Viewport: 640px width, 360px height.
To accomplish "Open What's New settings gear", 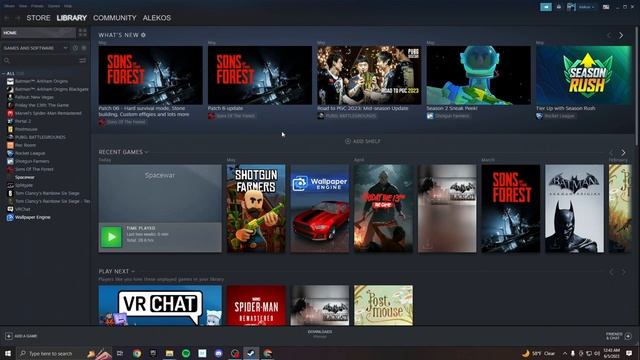I will click(x=143, y=35).
